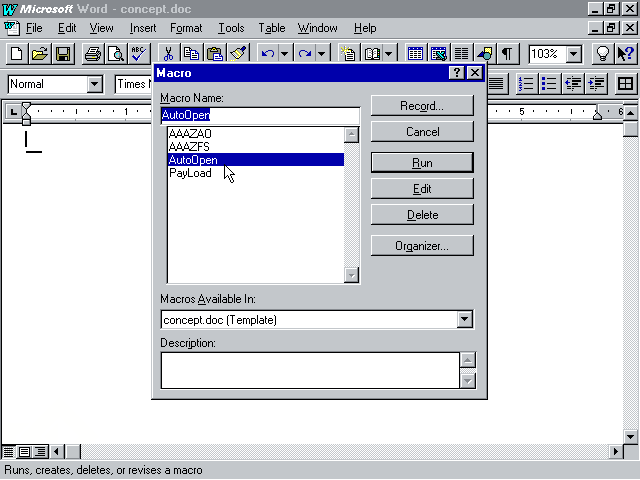Open the Columns toolbar button
This screenshot has height=480, width=640.
[x=462, y=54]
